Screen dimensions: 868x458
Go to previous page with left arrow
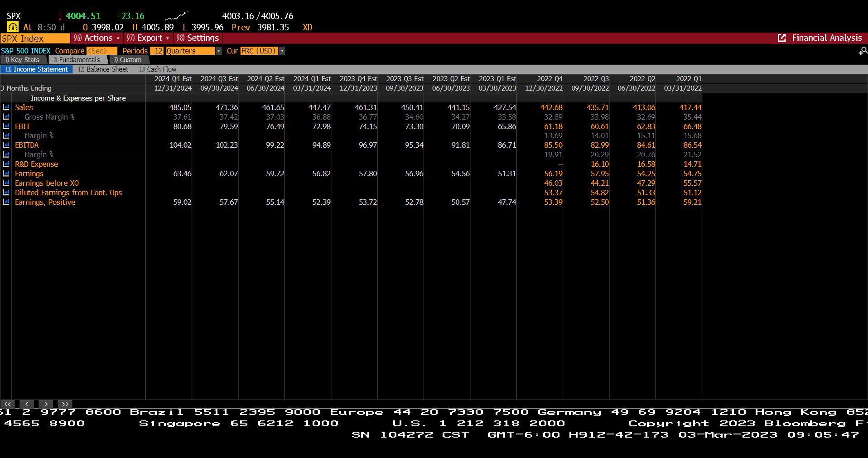point(27,404)
